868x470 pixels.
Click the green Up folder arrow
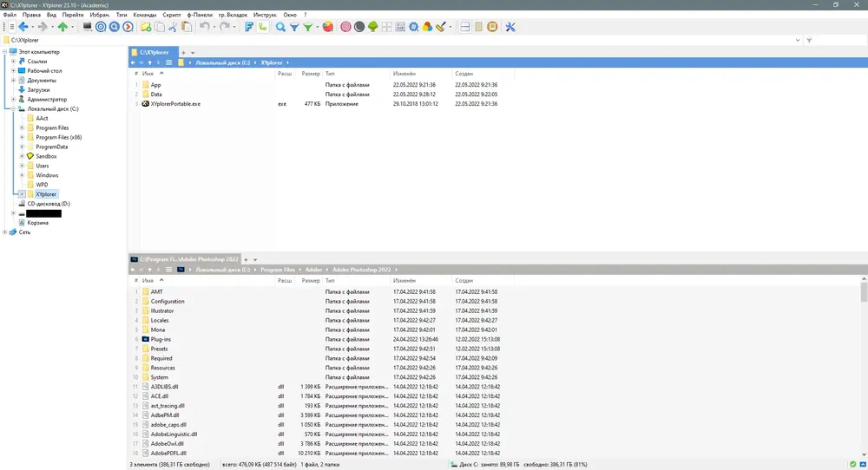62,27
